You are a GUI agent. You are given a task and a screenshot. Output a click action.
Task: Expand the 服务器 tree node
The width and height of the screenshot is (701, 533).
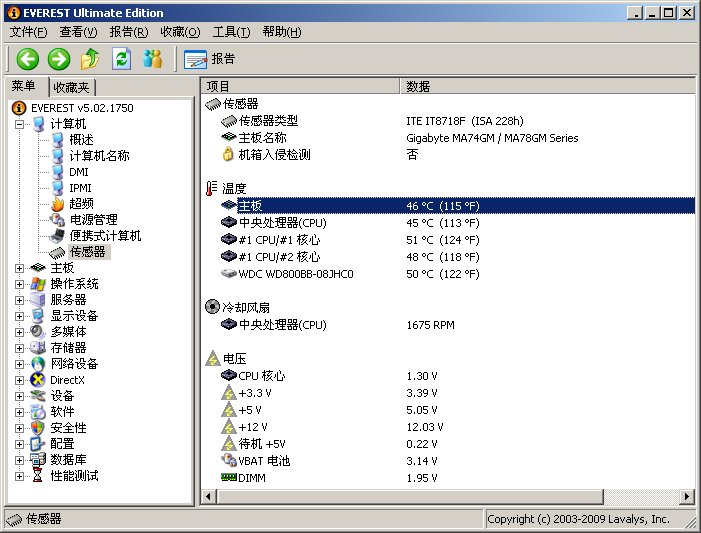(x=19, y=300)
